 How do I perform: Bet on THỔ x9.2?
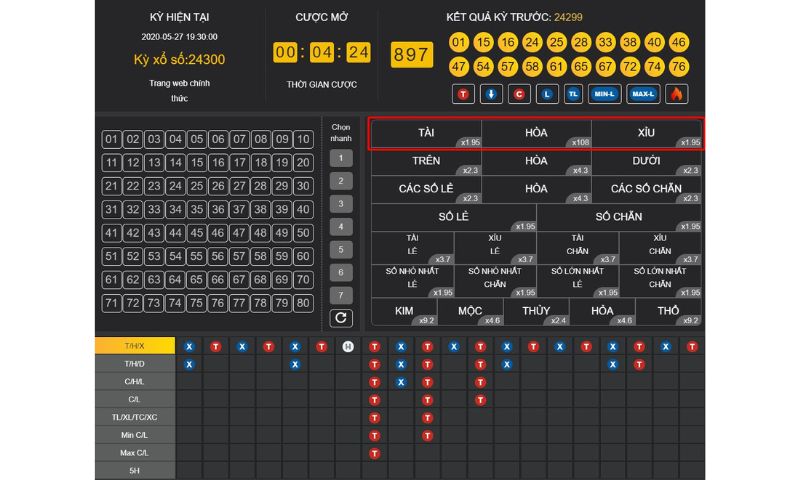tap(668, 312)
